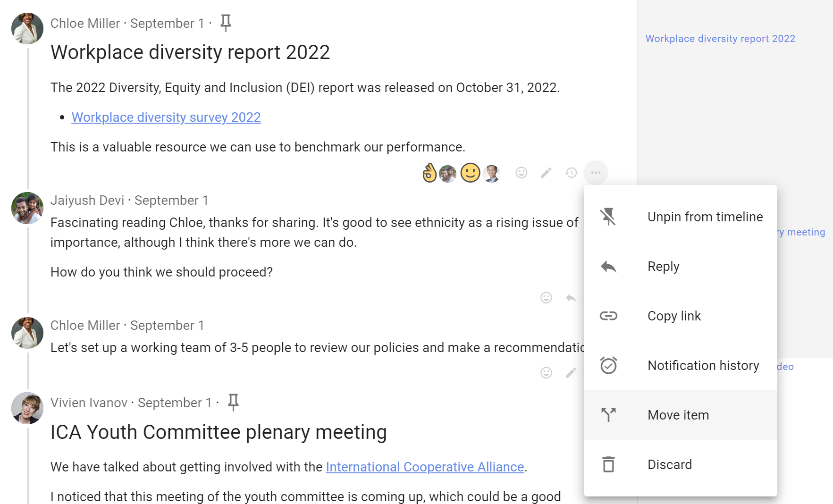The height and width of the screenshot is (504, 833).
Task: Open the Workplace diversity survey 2022 link
Action: (x=166, y=117)
